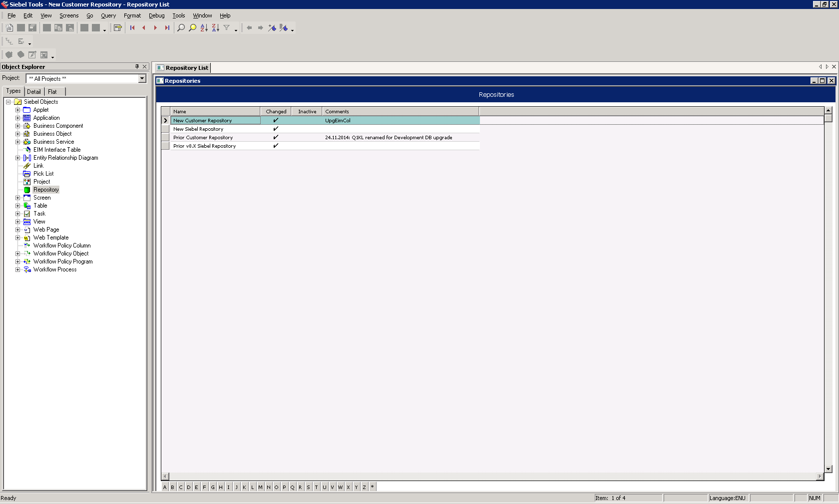Expand the Applet tree node

(x=17, y=110)
